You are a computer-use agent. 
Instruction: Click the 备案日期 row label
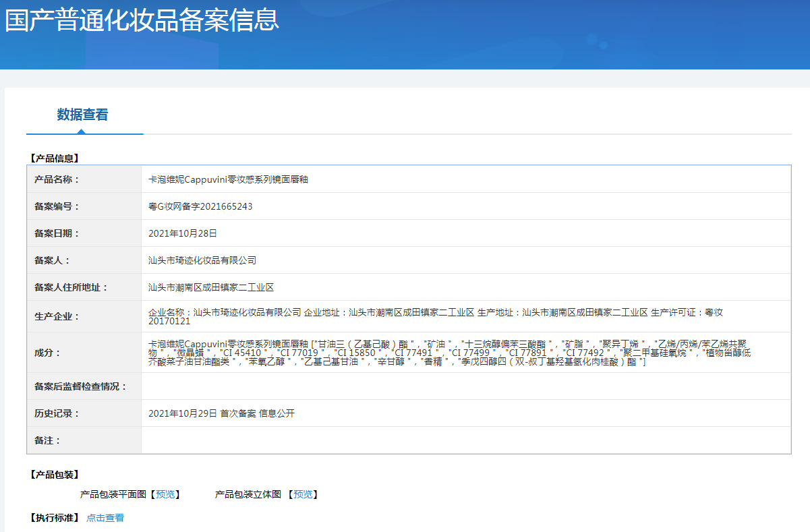[x=57, y=233]
